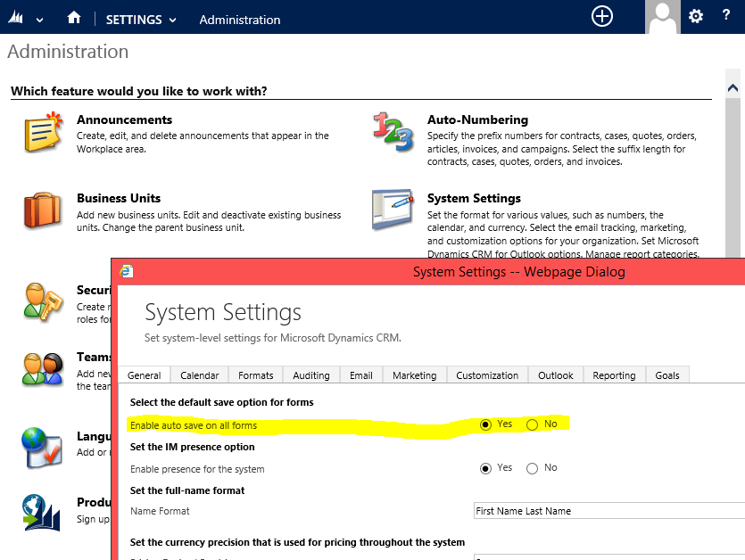Select Yes for enable auto save
This screenshot has width=745, height=560.
pos(485,424)
